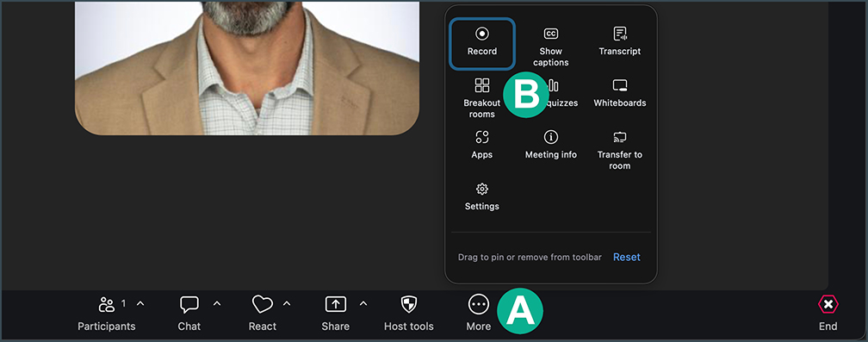This screenshot has height=342, width=868.
Task: Expand the Share options chevron
Action: [x=363, y=303]
